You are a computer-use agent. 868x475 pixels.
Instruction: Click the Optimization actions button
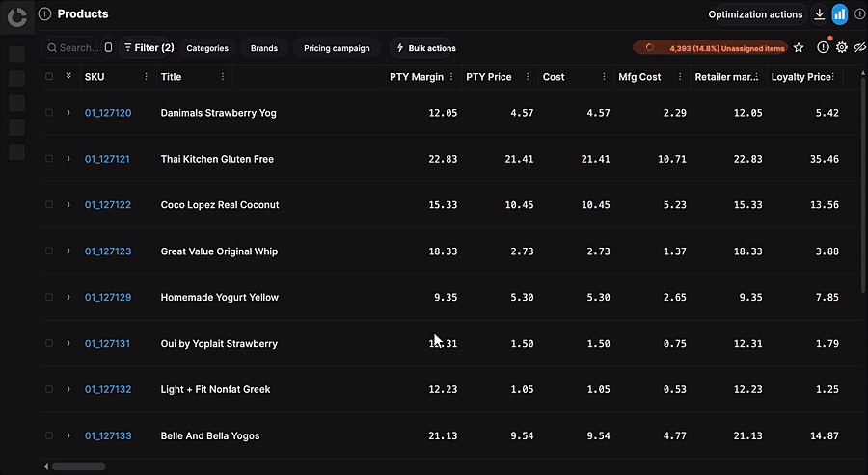tap(755, 14)
